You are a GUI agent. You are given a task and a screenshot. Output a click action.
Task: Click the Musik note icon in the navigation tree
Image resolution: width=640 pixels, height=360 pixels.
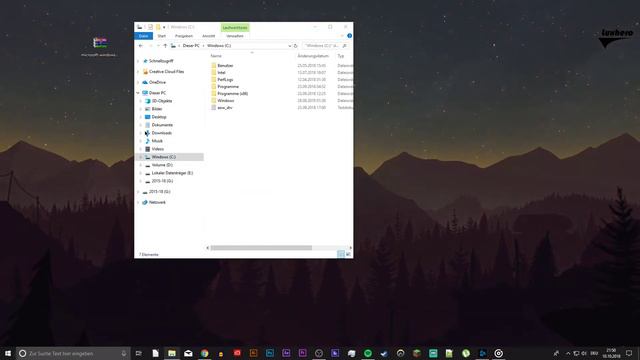click(x=148, y=141)
